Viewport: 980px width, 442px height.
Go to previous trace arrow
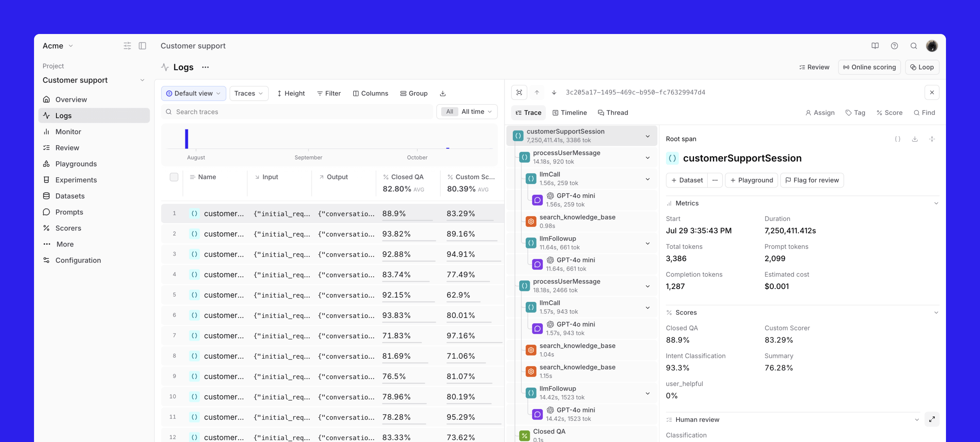click(537, 92)
